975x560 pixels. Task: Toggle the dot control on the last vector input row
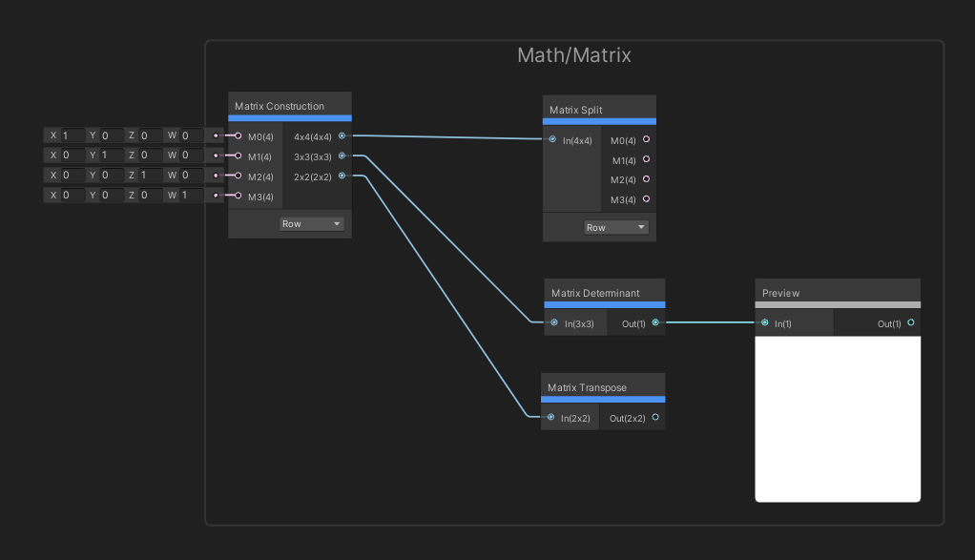coord(217,195)
